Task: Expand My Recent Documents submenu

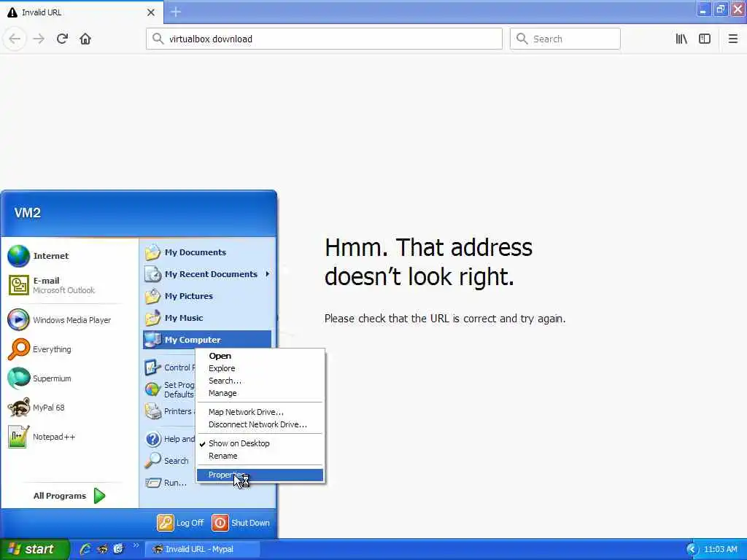Action: [208, 274]
